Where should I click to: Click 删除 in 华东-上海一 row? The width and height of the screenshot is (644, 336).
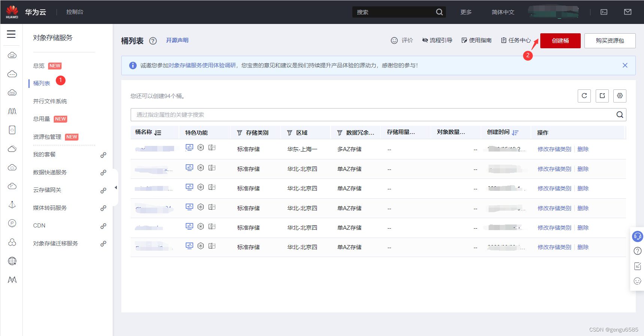583,149
